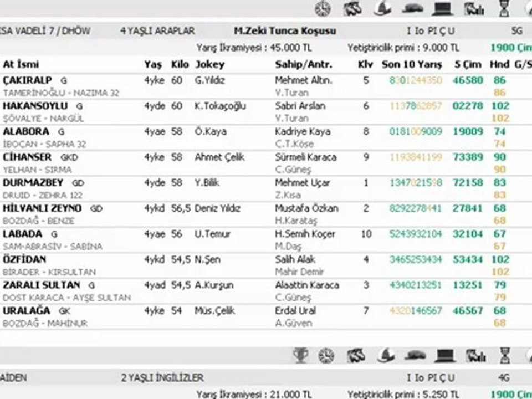Screen dimensions: 532x399
Task: Open horse CİHANSER details
Action: 27,157
